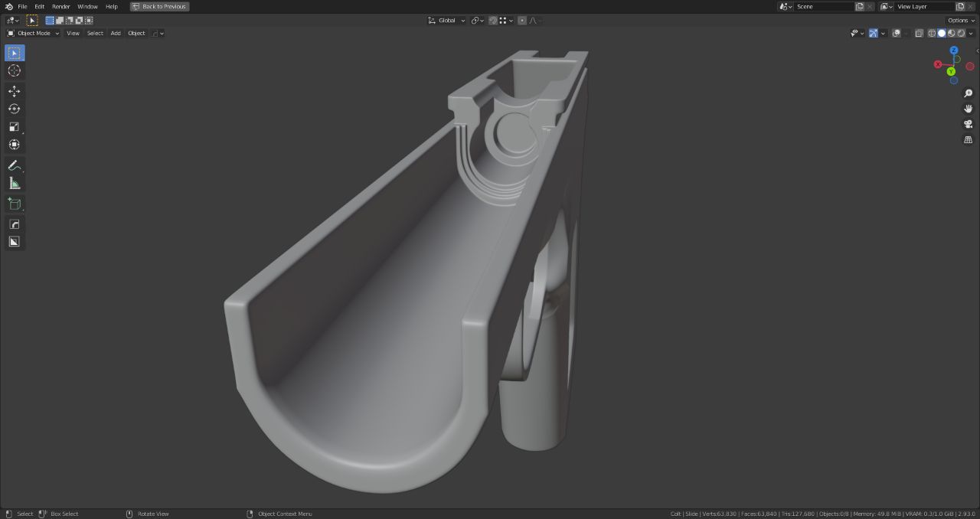Choose the Annotate tool
Screen dimensions: 980x519
pos(15,165)
